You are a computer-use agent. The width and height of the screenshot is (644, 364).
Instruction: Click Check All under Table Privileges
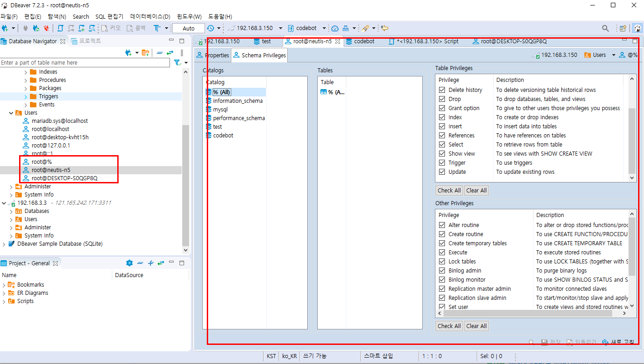pyautogui.click(x=449, y=191)
